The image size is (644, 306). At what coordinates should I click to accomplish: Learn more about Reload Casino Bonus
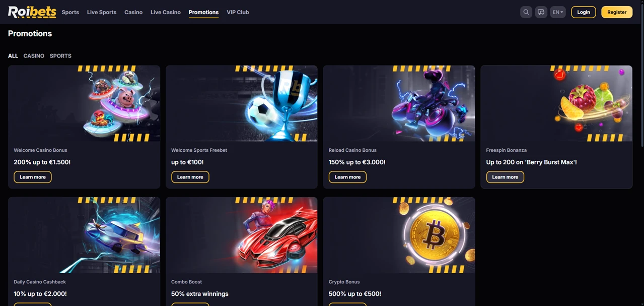click(347, 177)
